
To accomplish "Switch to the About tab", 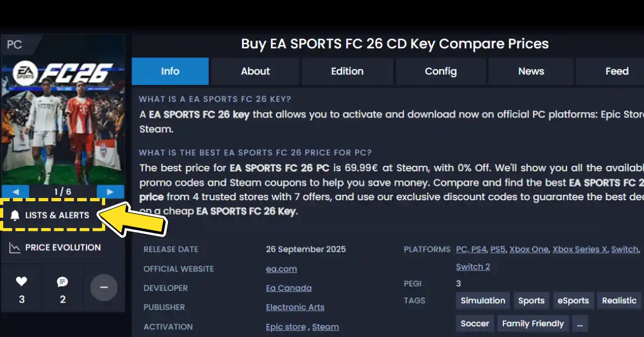I will point(255,71).
